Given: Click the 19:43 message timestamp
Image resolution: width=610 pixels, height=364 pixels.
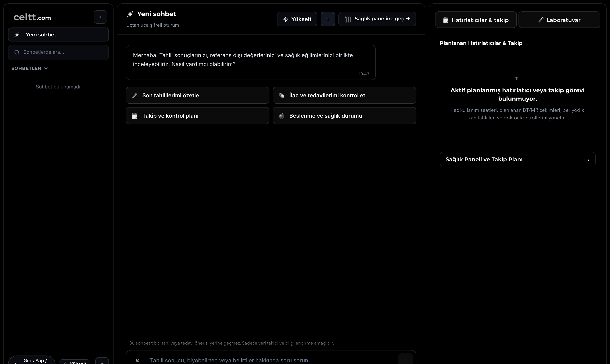Looking at the screenshot, I should tap(363, 74).
